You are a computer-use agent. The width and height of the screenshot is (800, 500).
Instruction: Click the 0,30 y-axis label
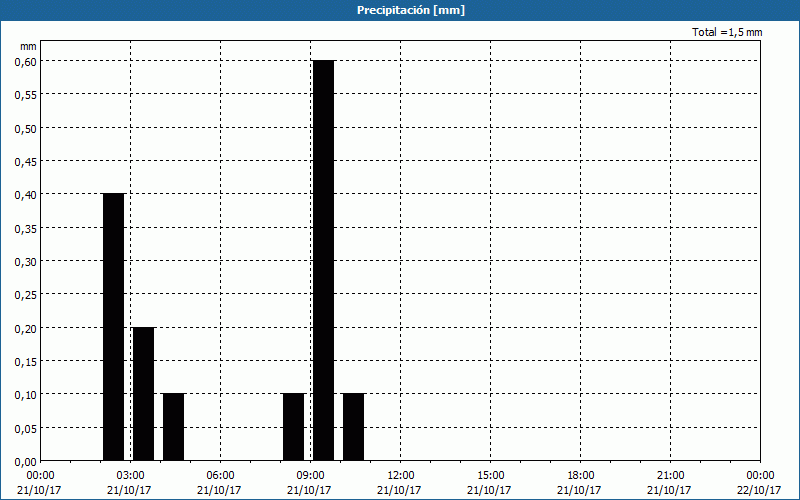tap(26, 261)
